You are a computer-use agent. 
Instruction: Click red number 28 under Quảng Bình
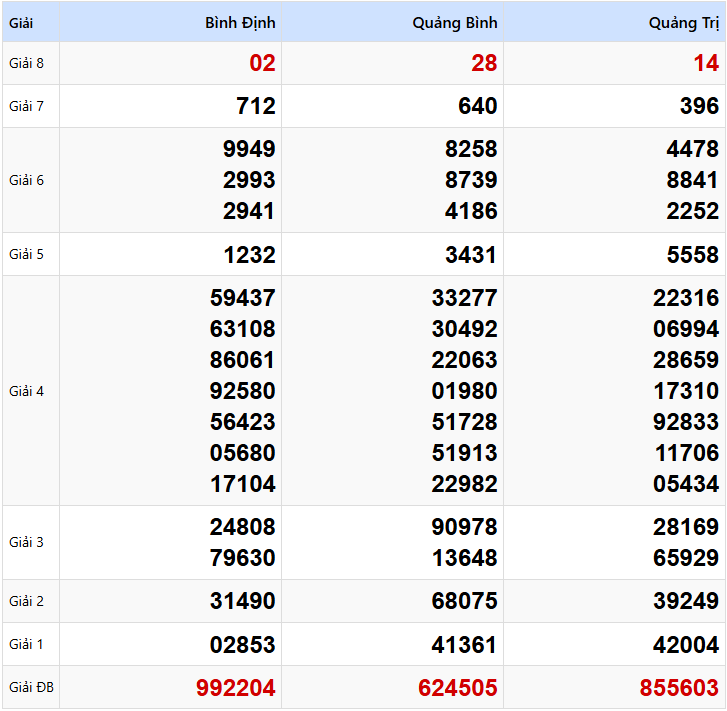pyautogui.click(x=485, y=63)
